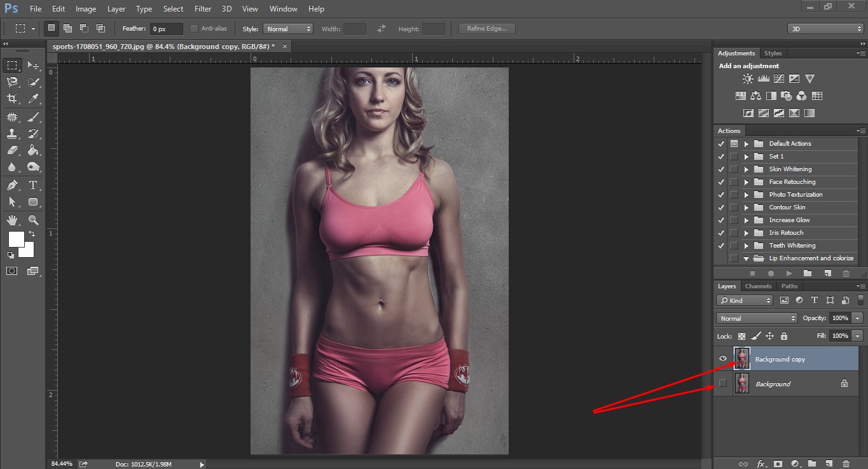This screenshot has height=469, width=868.
Task: Delete the selected layer with trash icon
Action: [x=846, y=464]
